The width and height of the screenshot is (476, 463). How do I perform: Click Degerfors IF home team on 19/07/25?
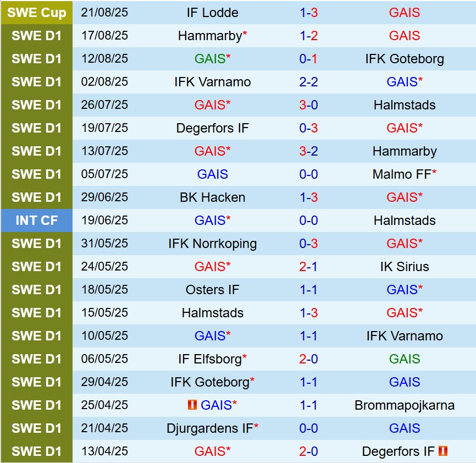pos(212,128)
